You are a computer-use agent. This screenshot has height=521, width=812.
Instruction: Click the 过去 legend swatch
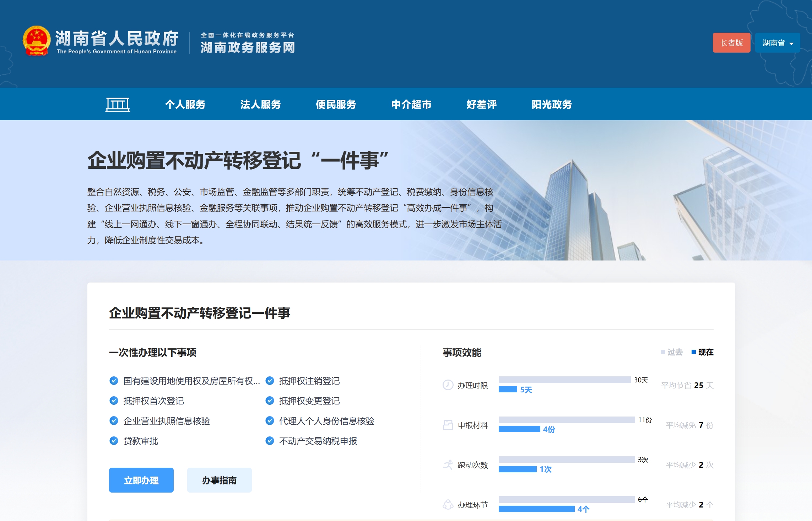point(662,352)
